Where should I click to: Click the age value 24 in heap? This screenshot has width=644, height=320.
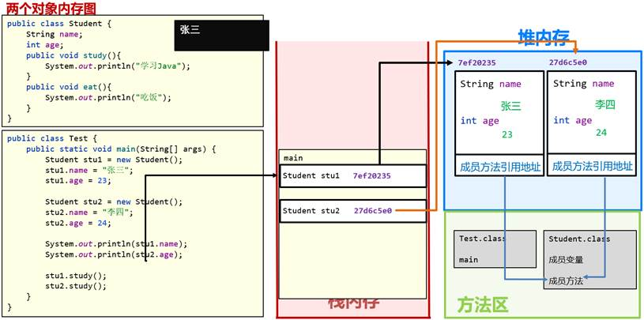point(601,133)
